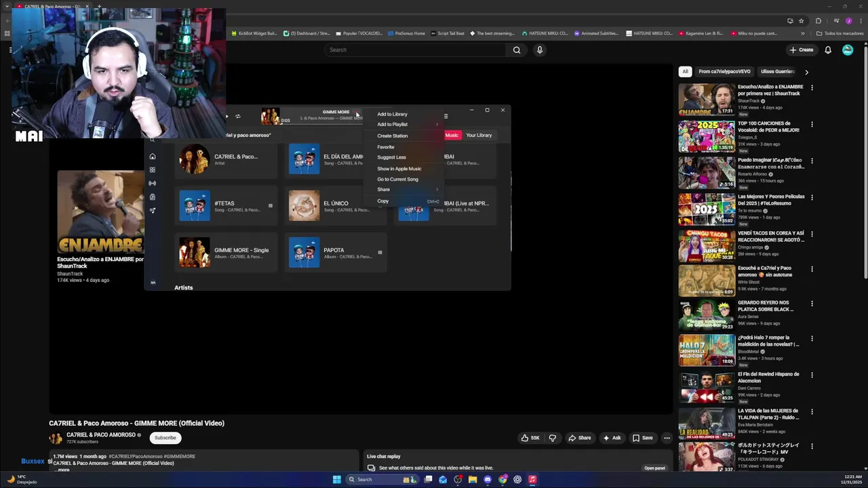Open the EL ÚNICO song result
The width and height of the screenshot is (868, 488).
pos(336,206)
